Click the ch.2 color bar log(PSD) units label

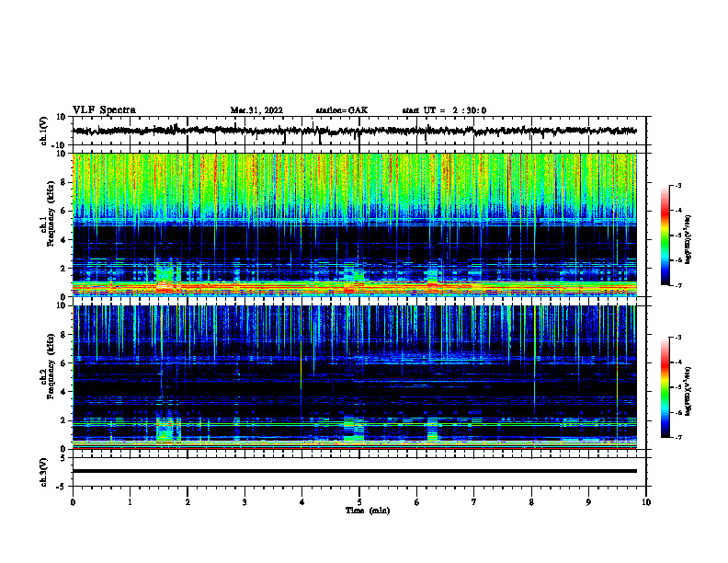(x=688, y=391)
